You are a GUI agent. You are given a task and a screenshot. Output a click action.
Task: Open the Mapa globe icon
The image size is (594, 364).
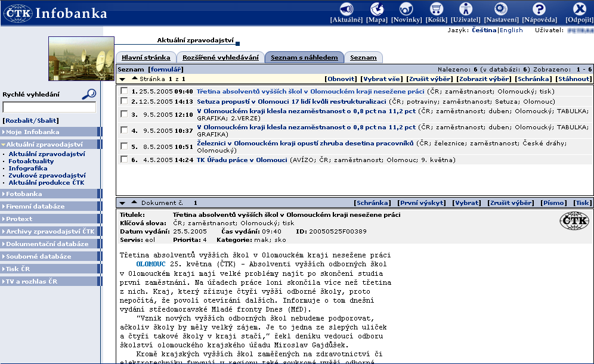[377, 10]
